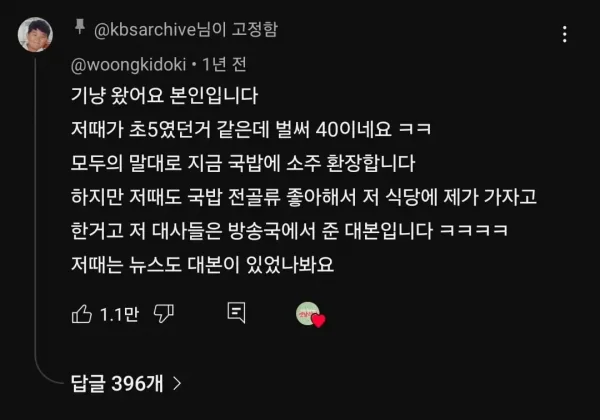Image resolution: width=600 pixels, height=420 pixels.
Task: Click the chevron next to 답글 396개
Action: pyautogui.click(x=177, y=383)
